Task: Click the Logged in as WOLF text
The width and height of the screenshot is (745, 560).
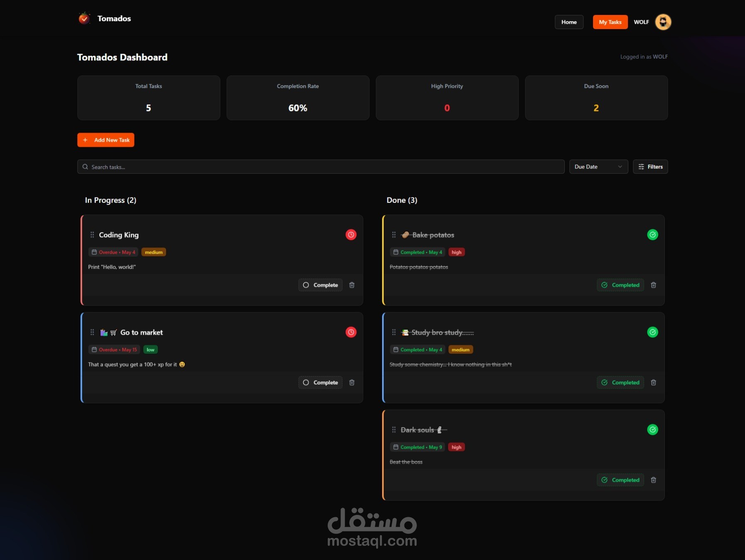Action: pos(644,57)
